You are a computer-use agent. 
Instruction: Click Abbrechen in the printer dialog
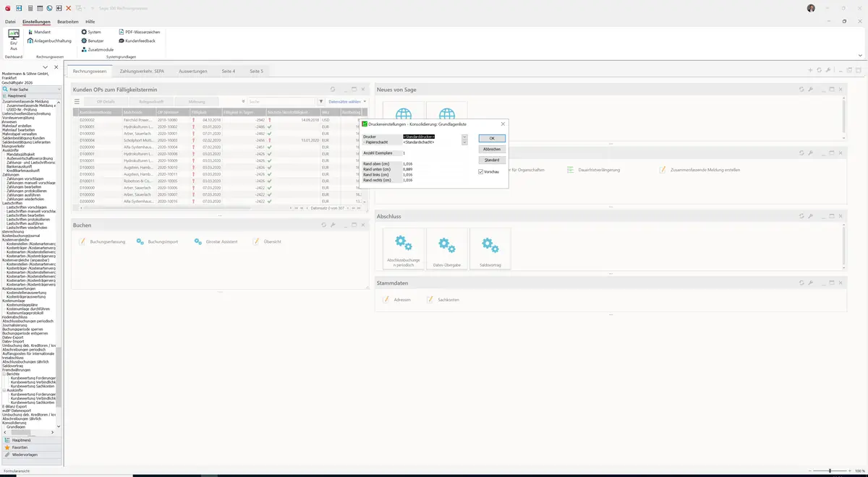point(492,149)
